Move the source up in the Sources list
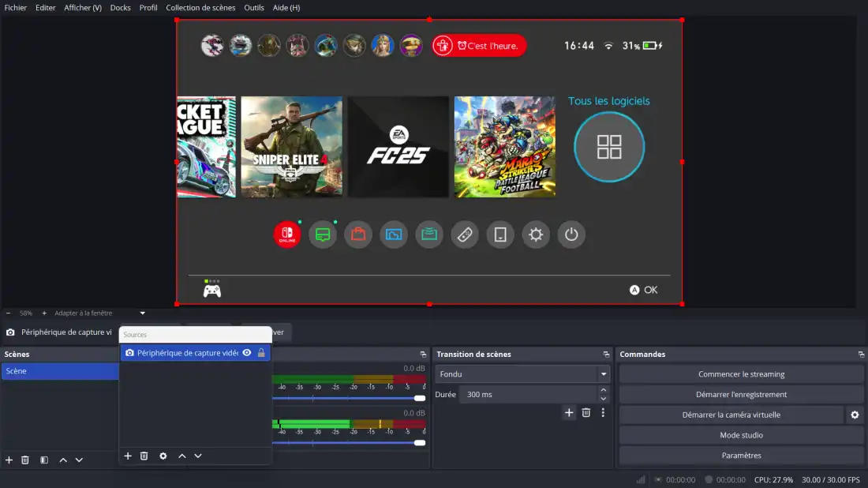This screenshot has height=488, width=868. click(182, 456)
